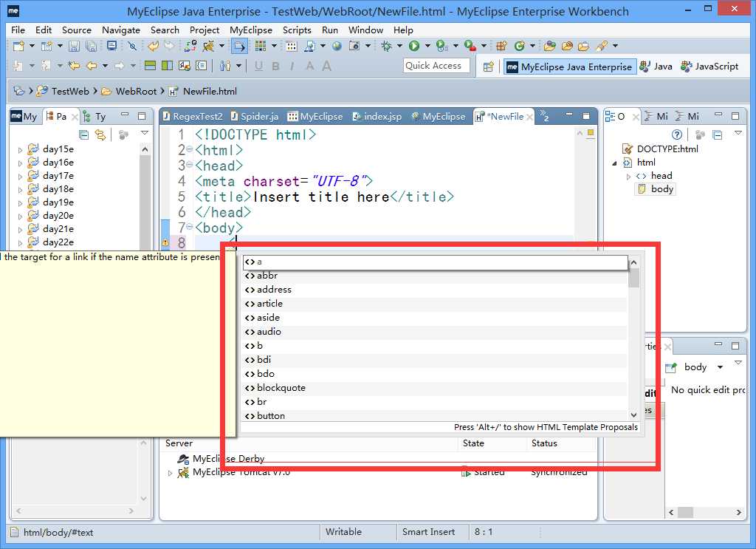Open the body dropdown in Properties panel
Viewport: 756px width, 549px height.
720,367
